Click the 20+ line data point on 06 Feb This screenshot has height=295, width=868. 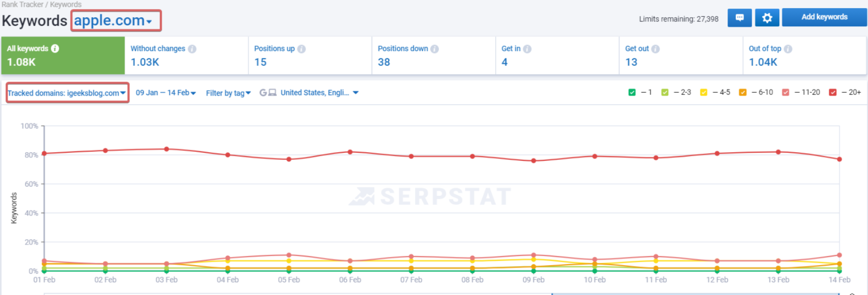coord(350,152)
